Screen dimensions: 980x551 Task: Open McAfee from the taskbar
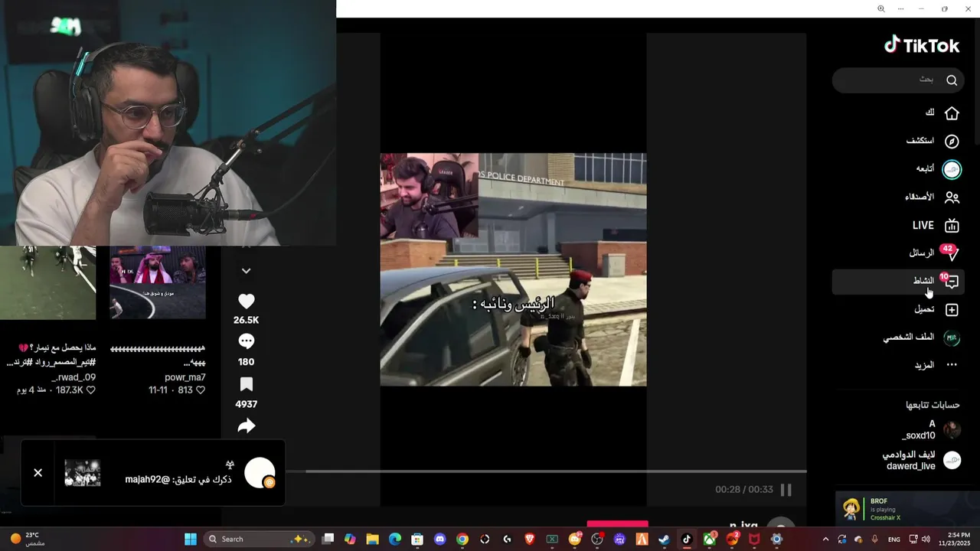pyautogui.click(x=754, y=540)
